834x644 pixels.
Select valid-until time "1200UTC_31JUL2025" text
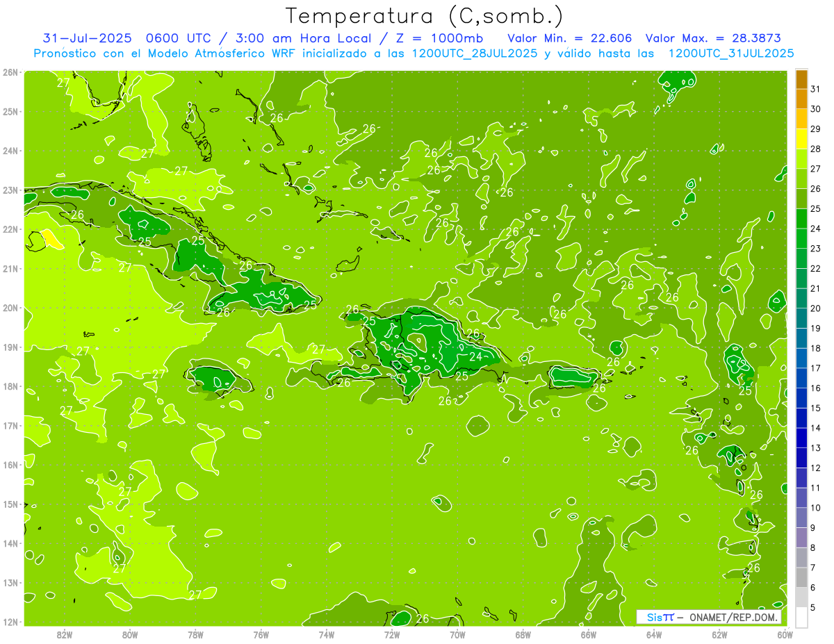[731, 53]
